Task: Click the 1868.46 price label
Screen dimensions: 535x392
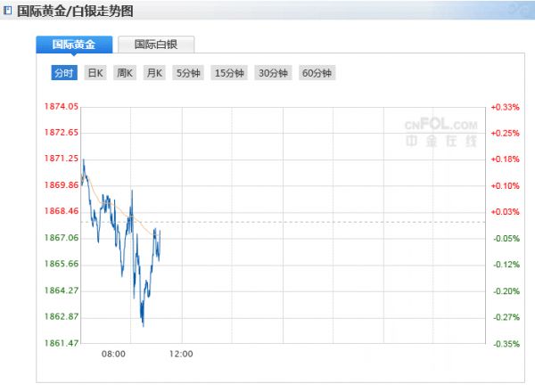Action: tap(62, 211)
